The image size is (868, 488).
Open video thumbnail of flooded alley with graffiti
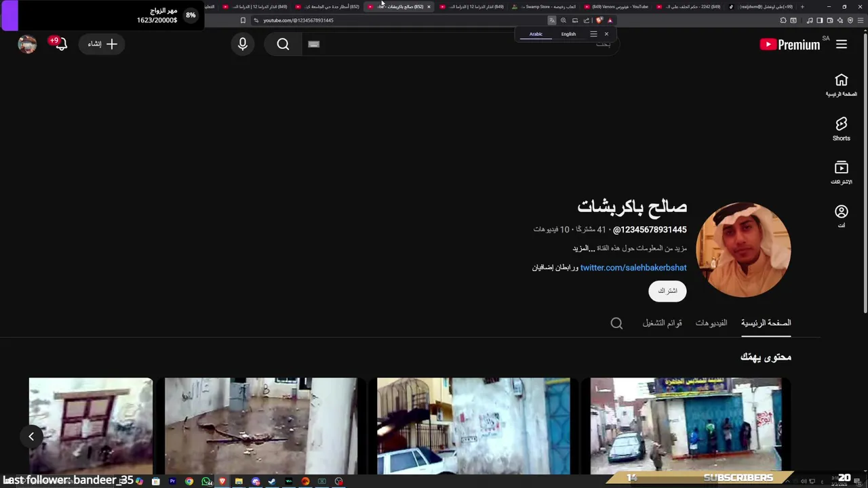[261, 426]
